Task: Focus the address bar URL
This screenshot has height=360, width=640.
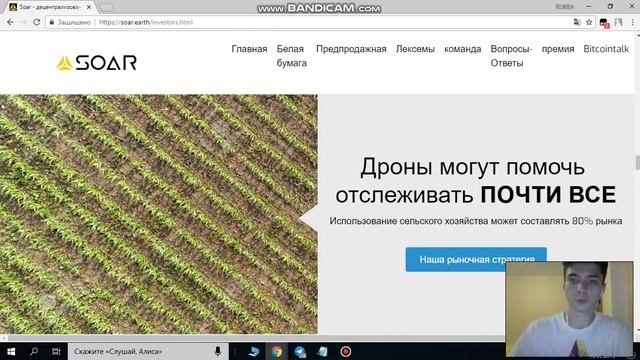Action: tap(146, 22)
